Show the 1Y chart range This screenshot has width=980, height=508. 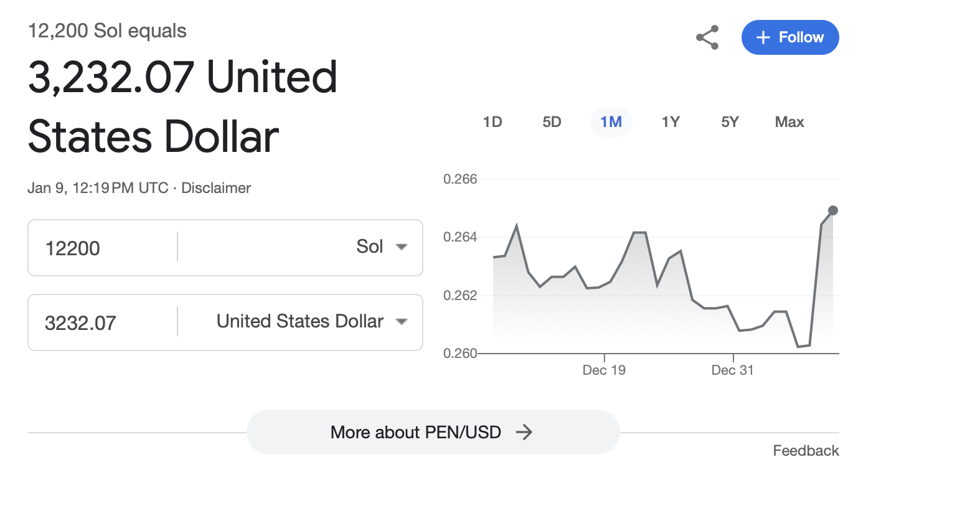tap(671, 122)
